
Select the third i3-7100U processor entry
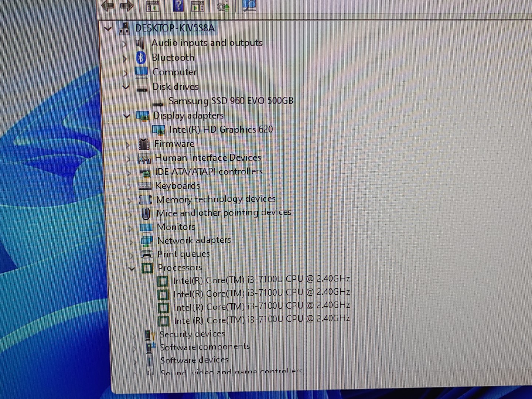pos(262,306)
